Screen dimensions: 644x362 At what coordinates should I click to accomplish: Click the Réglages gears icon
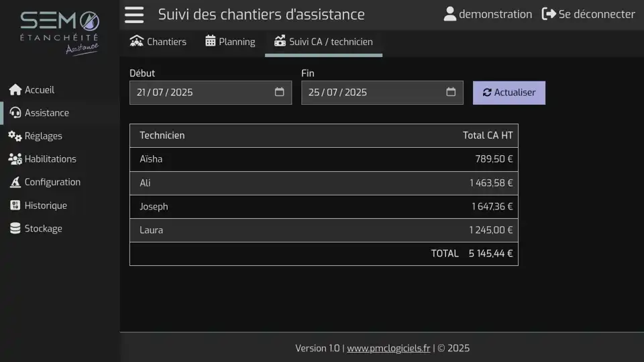click(x=15, y=136)
